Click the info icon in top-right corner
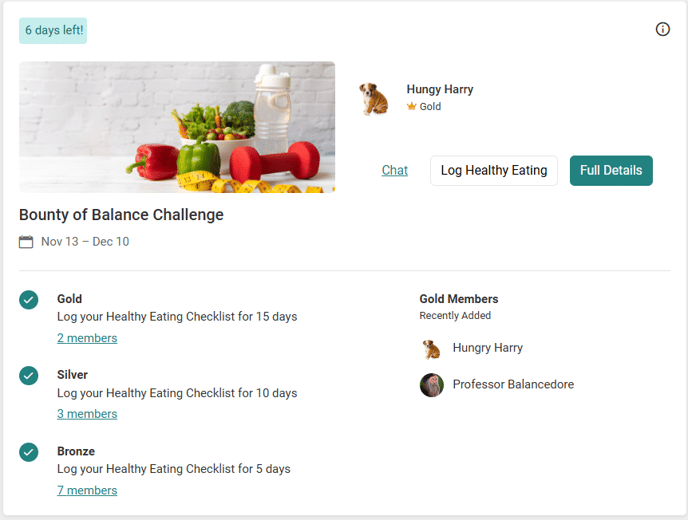The width and height of the screenshot is (688, 520). click(x=662, y=29)
